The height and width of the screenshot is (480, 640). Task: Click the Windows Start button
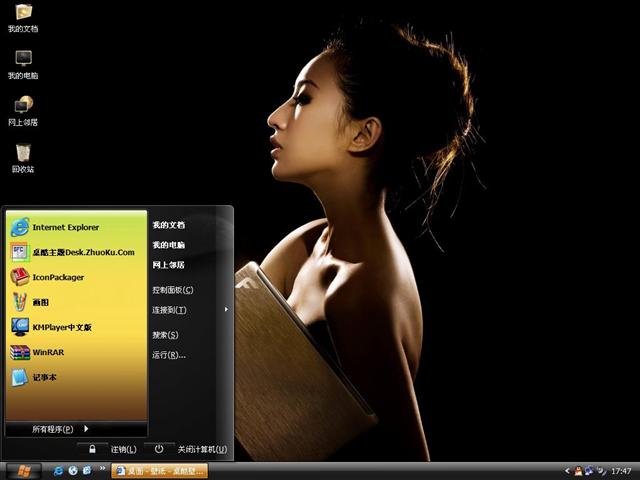24,471
